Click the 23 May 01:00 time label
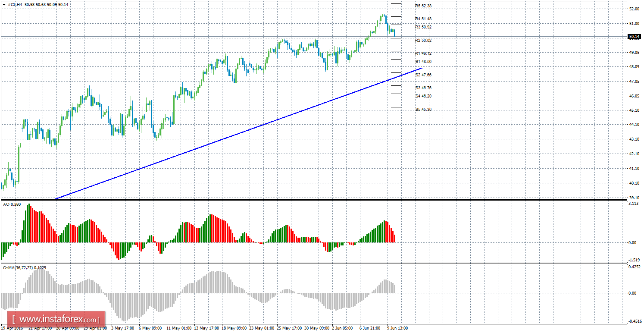The width and height of the screenshot is (644, 333). 262,328
